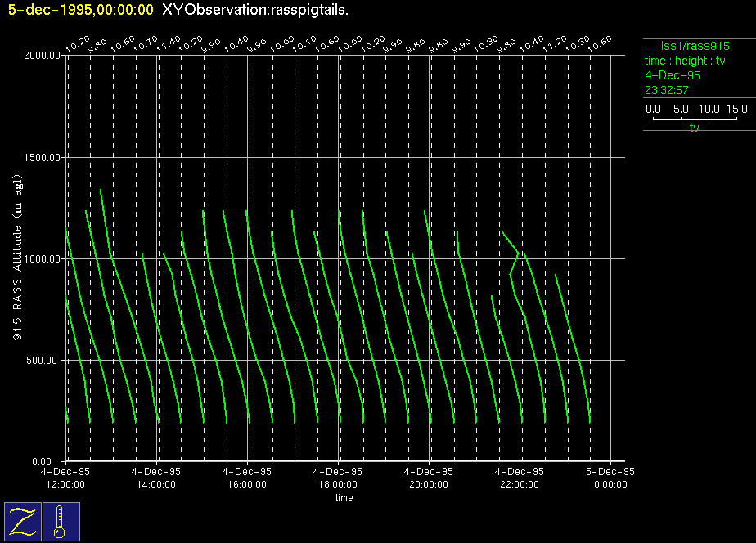
Task: Click the Zebra 'Z' icon
Action: coord(23,521)
